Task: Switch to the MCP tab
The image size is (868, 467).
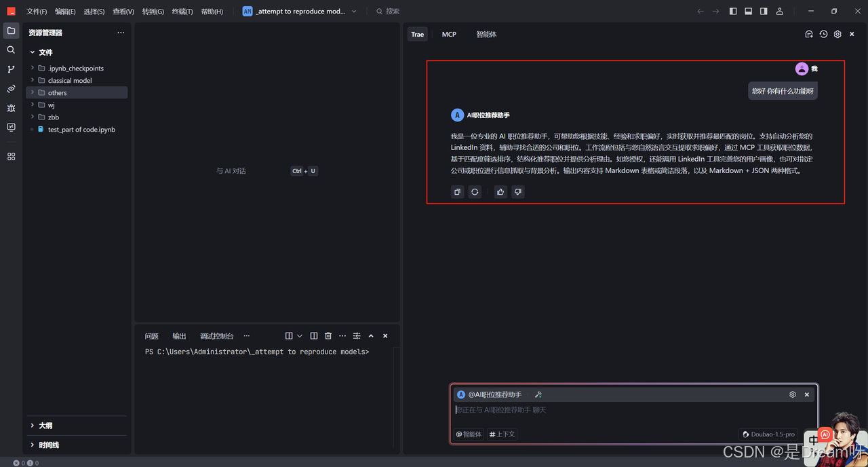Action: [x=449, y=34]
